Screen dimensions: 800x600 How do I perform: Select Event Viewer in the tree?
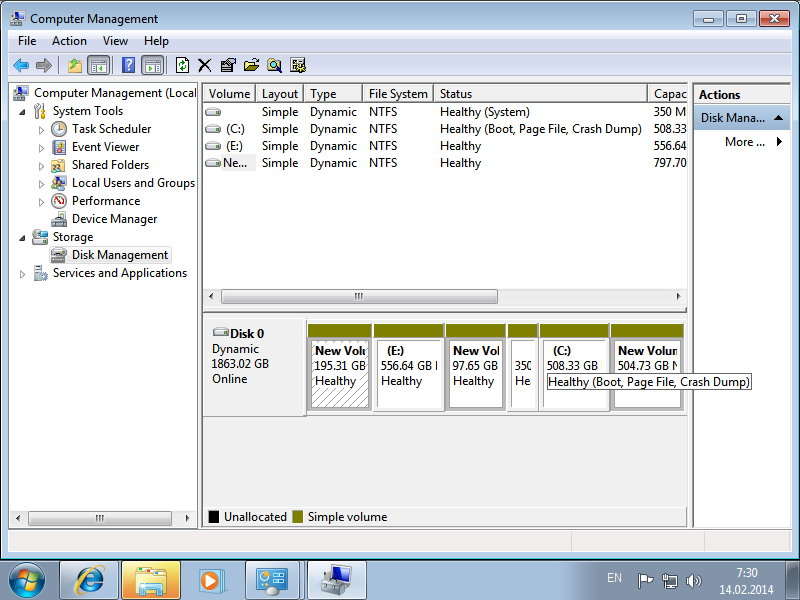pos(105,147)
